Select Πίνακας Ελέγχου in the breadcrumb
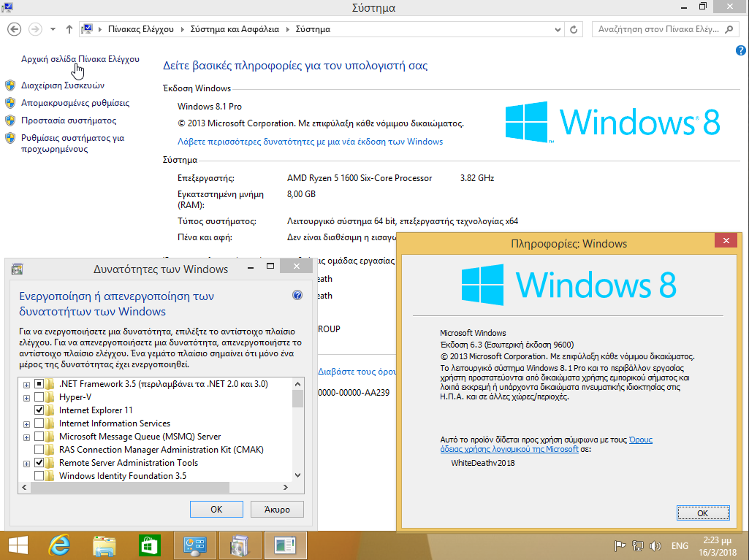 pyautogui.click(x=141, y=29)
